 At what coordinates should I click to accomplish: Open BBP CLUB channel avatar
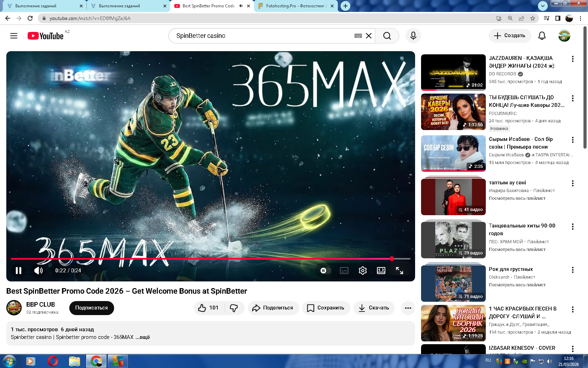(14, 308)
